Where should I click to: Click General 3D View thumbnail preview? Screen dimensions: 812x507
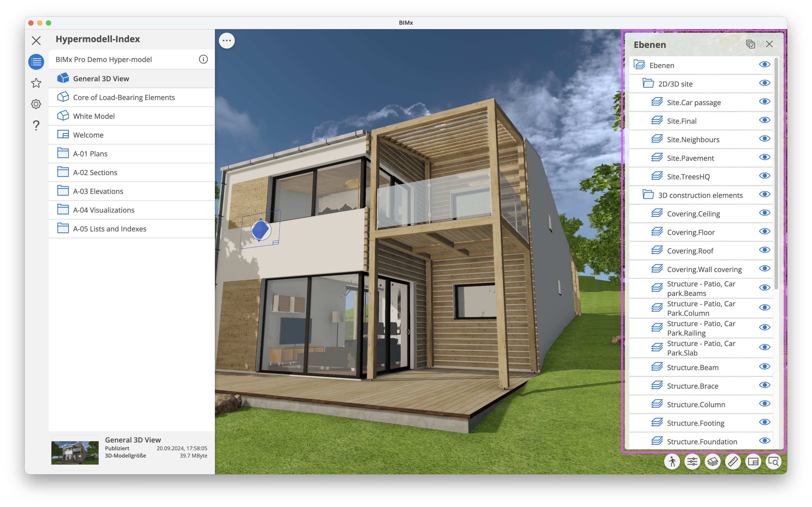75,452
